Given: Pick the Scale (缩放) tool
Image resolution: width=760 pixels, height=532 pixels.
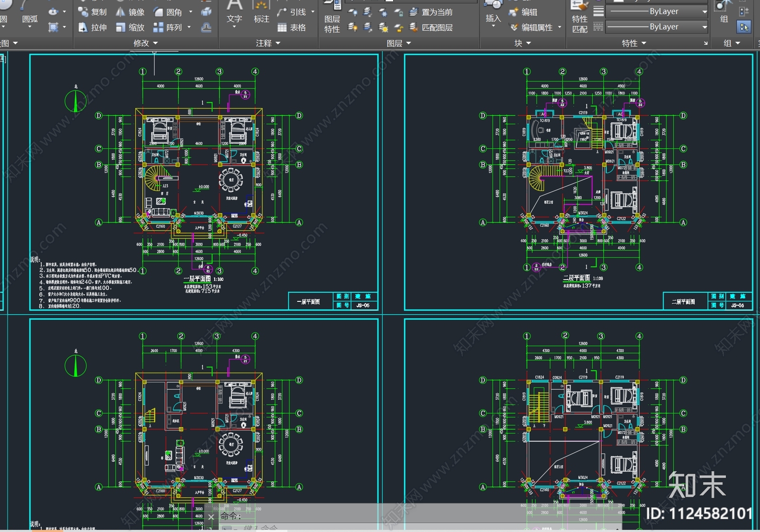Looking at the screenshot, I should (130, 28).
